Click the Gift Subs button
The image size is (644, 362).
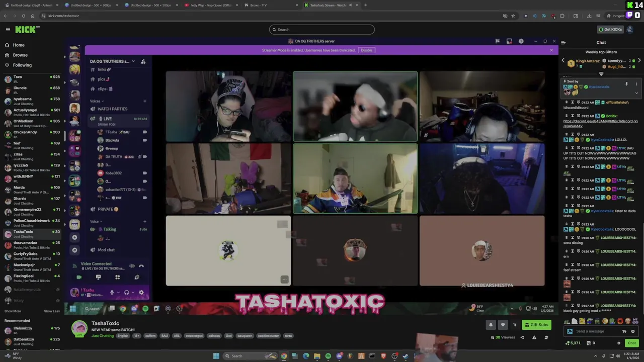536,325
